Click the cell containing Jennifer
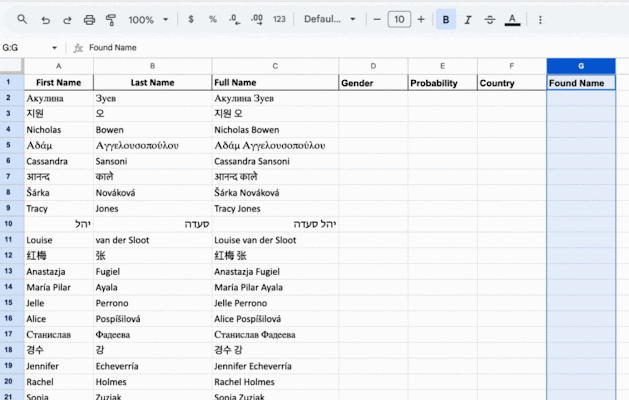This screenshot has height=400, width=629. point(59,366)
